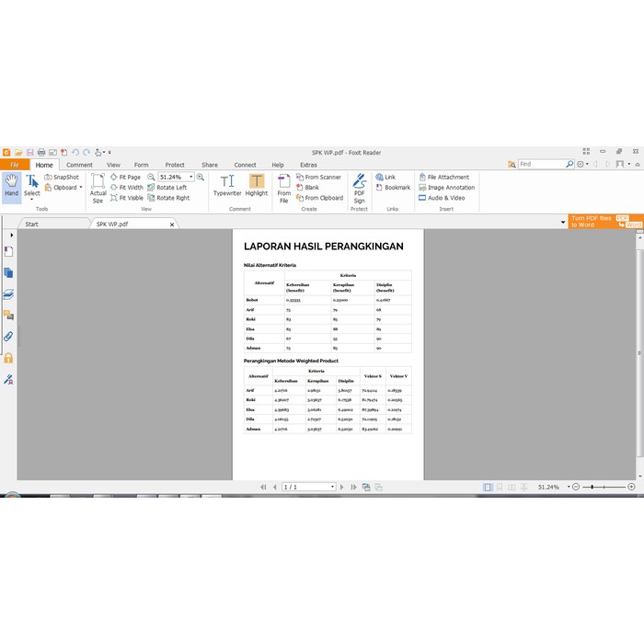Insert a File Attachment
This screenshot has width=644, height=644.
pyautogui.click(x=443, y=177)
